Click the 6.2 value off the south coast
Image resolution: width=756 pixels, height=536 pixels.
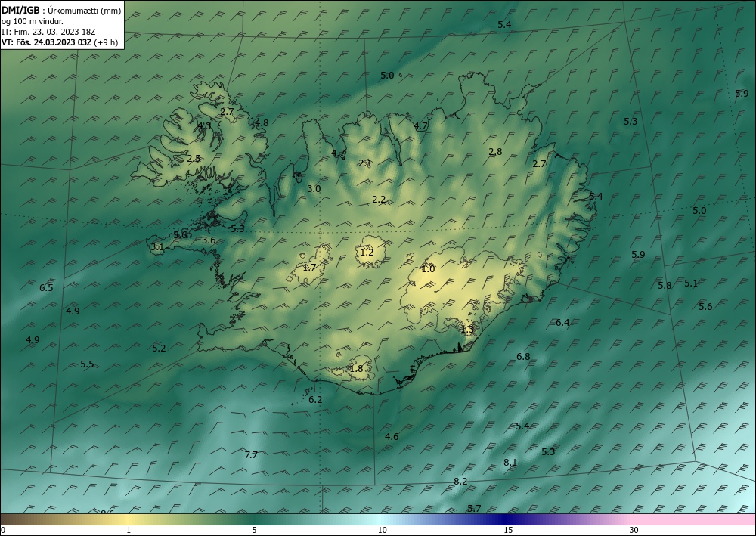pyautogui.click(x=315, y=400)
